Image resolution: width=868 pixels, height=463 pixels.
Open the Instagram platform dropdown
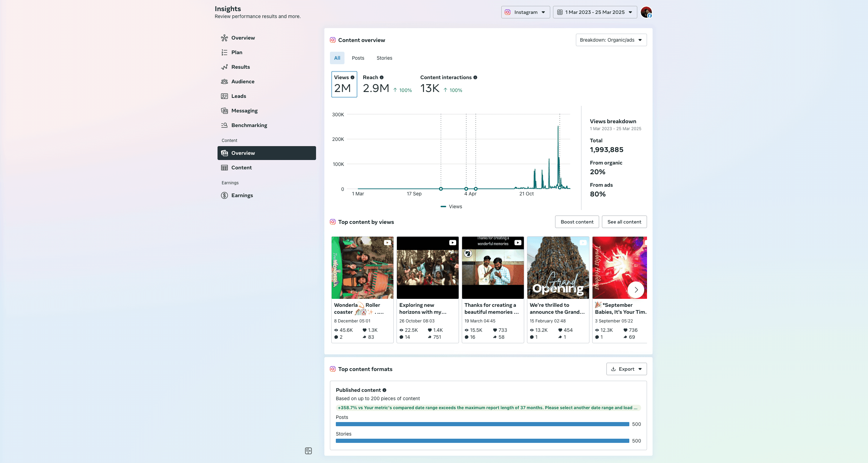click(525, 12)
